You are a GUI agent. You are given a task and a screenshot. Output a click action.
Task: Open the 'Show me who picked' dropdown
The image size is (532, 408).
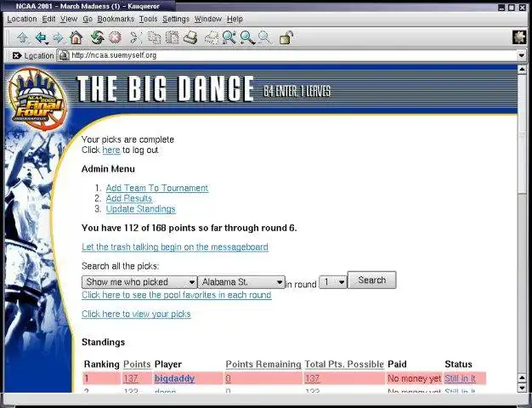coord(139,282)
